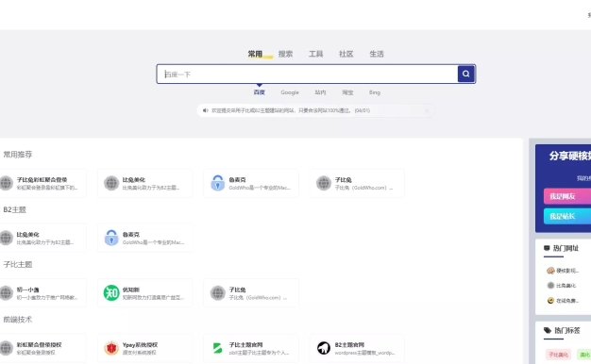Click the black round B2主题官网 icon
Viewport: 591px width, 364px height.
coord(324,348)
